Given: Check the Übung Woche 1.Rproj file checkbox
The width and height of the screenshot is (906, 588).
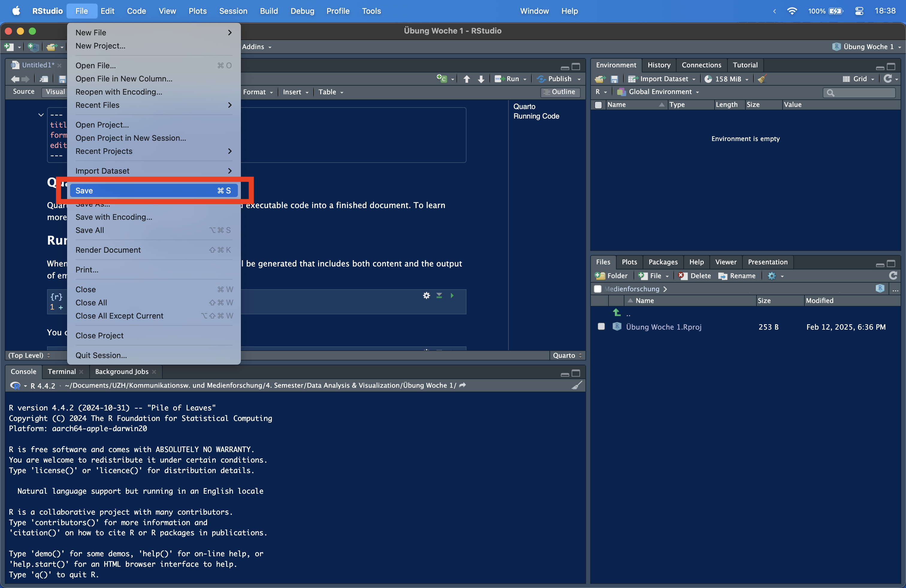Looking at the screenshot, I should coord(601,326).
